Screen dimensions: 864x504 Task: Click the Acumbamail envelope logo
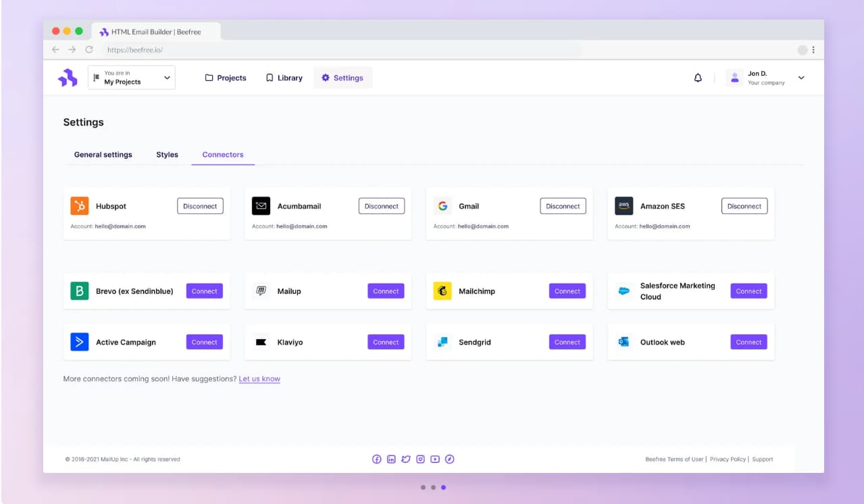261,206
